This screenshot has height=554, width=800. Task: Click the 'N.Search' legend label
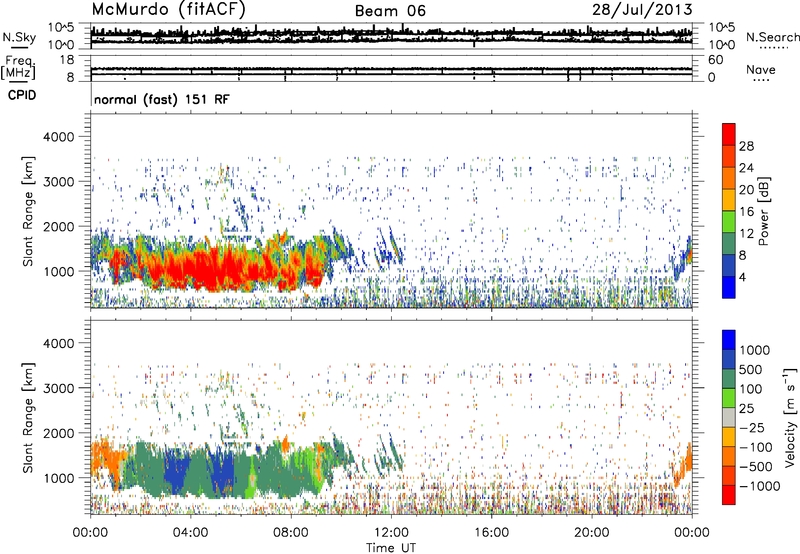(x=772, y=37)
